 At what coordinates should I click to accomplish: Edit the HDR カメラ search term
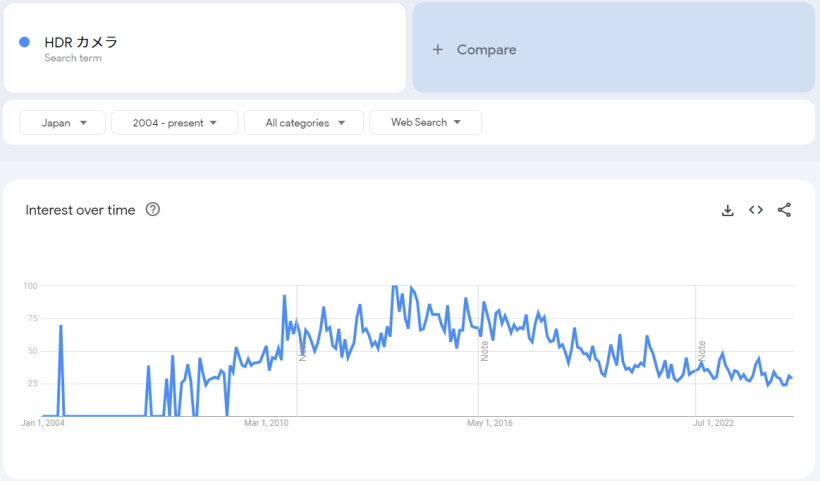pyautogui.click(x=81, y=42)
